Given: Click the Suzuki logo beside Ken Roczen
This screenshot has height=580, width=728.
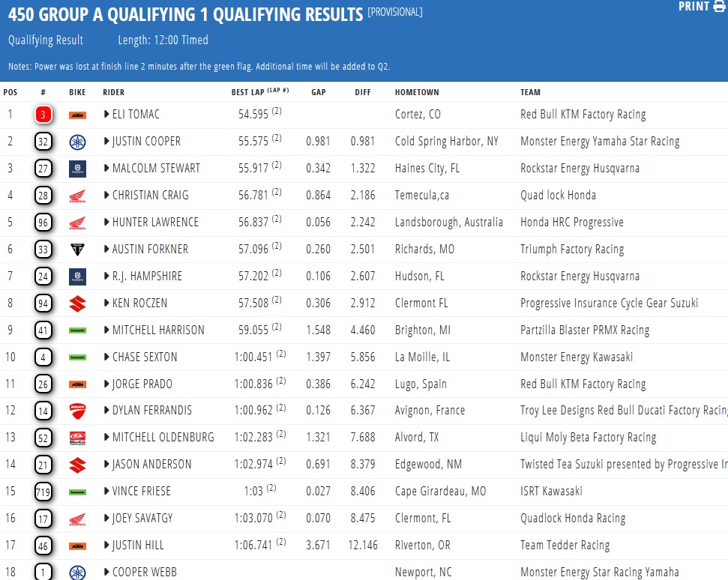Looking at the screenshot, I should (x=77, y=303).
